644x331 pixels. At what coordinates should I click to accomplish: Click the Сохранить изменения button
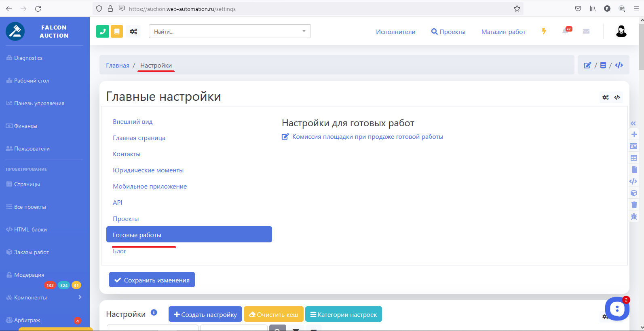point(152,280)
